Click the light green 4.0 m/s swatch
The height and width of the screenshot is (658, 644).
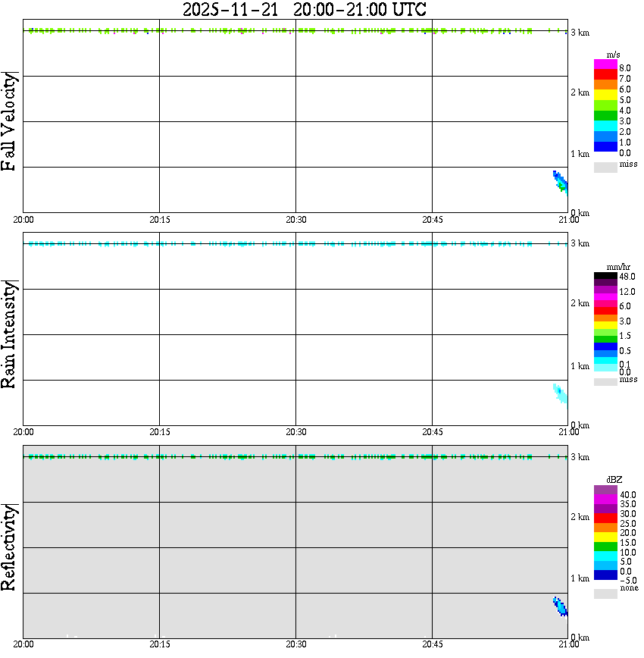605,105
